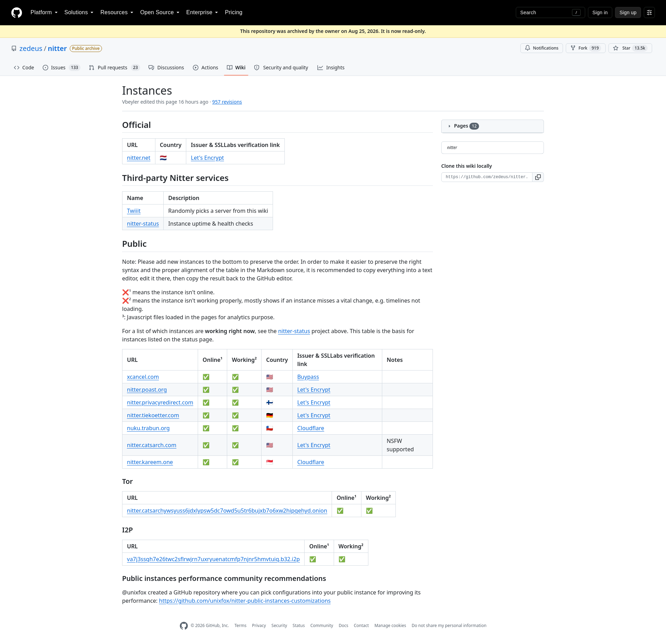
Task: Click Do not share my personal information
Action: (x=449, y=626)
